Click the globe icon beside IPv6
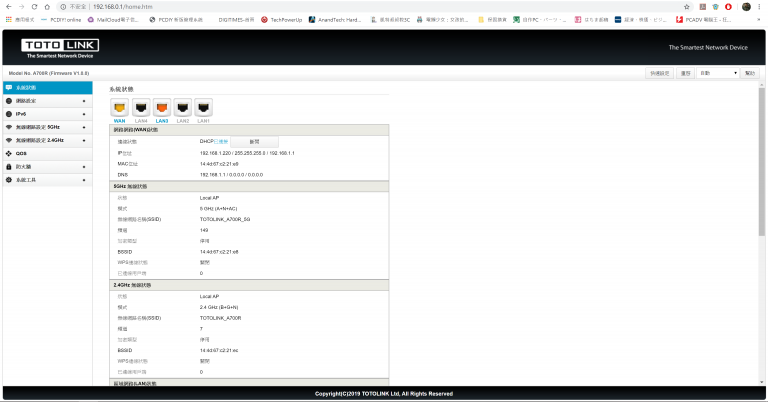Viewport: 768px width, 402px height. point(9,114)
